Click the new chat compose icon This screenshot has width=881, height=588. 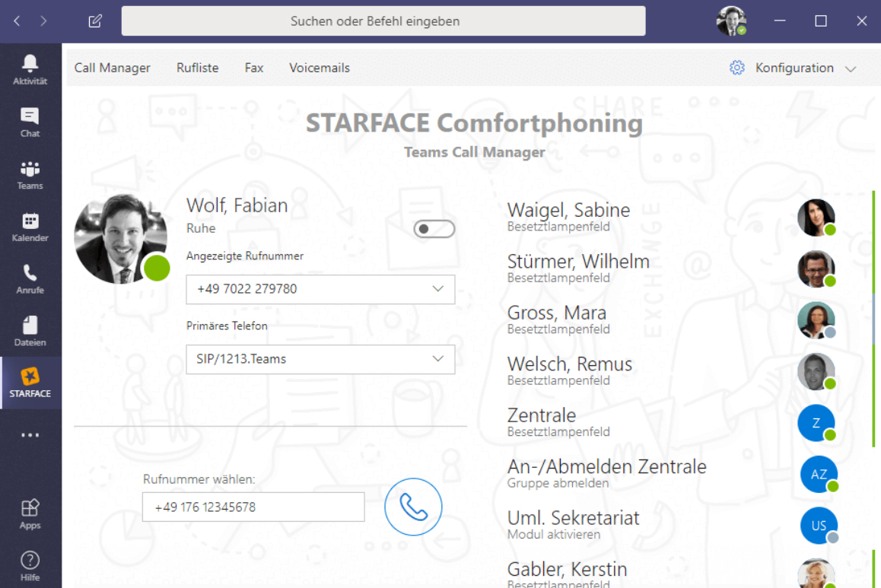[95, 21]
